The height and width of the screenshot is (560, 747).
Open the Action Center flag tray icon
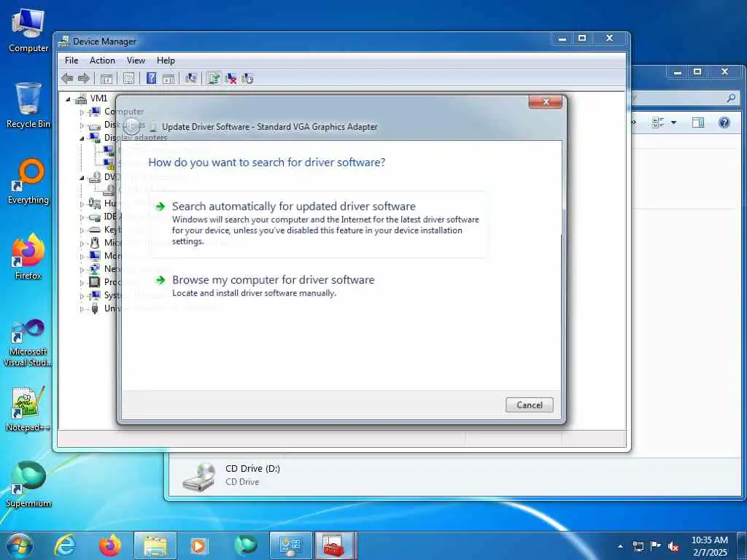tap(656, 546)
